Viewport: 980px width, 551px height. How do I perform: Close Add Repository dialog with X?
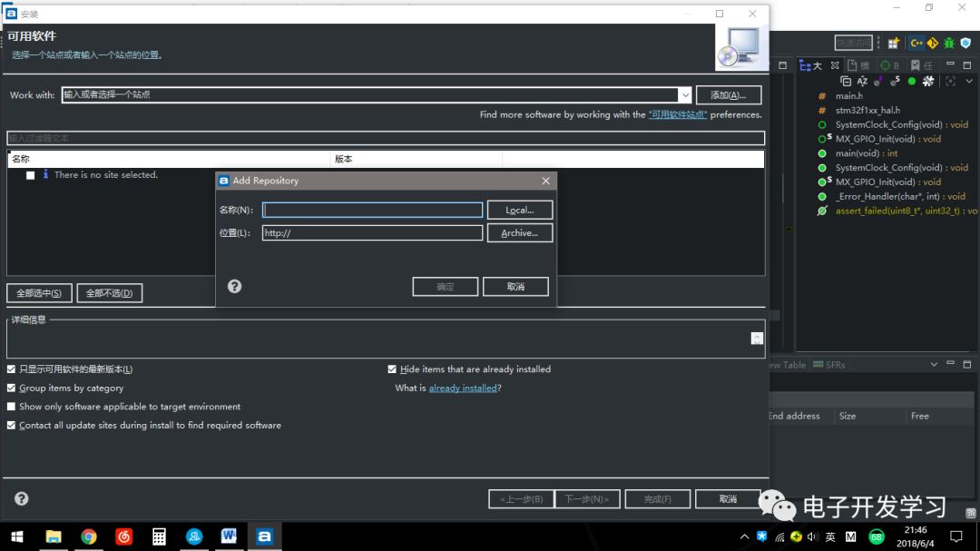(x=545, y=181)
